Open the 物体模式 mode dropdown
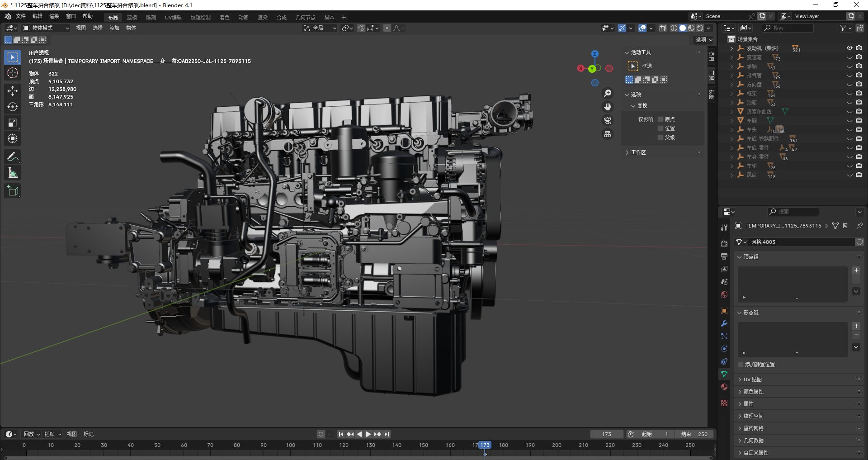The width and height of the screenshot is (868, 460). tap(46, 28)
